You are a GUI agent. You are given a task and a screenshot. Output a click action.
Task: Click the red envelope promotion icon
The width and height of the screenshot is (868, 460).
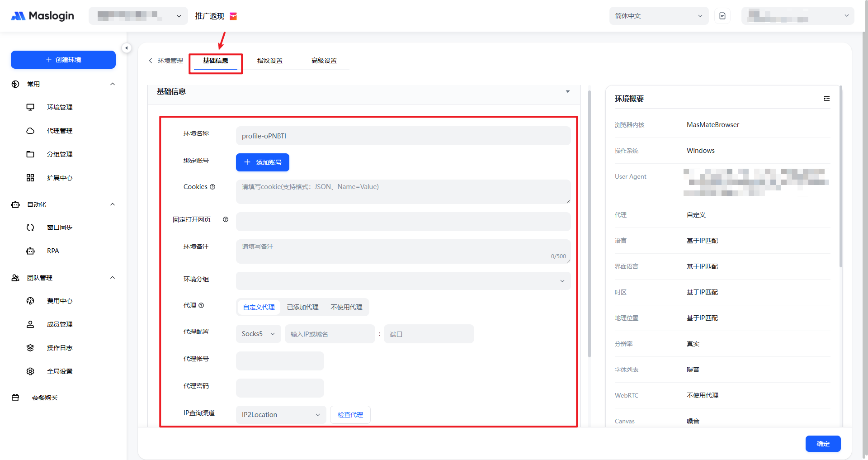[233, 16]
